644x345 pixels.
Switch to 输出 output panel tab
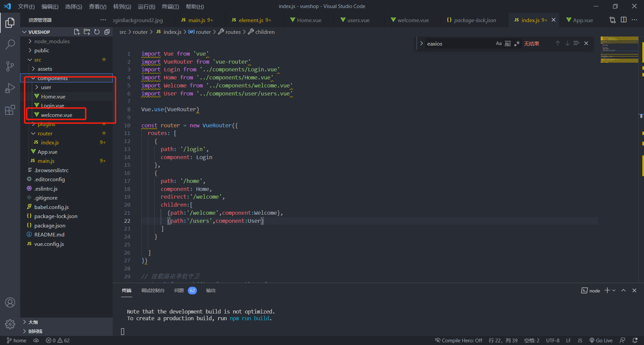pyautogui.click(x=211, y=290)
